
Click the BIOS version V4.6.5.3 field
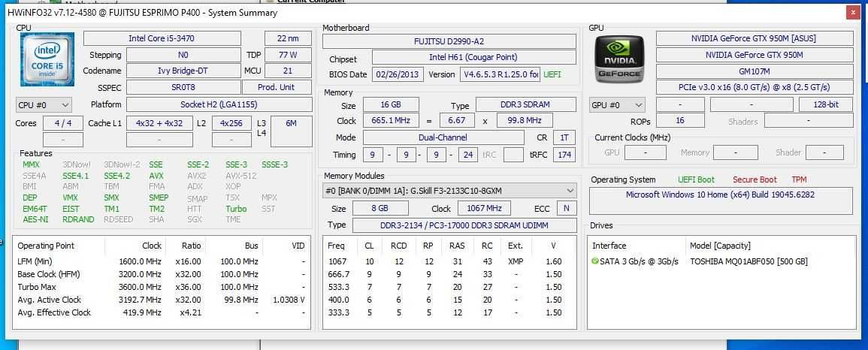[500, 74]
